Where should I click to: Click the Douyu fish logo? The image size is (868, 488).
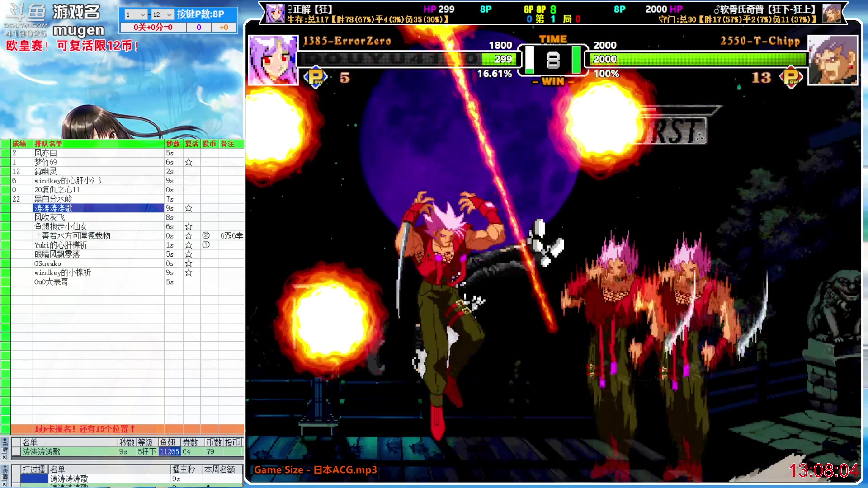click(x=26, y=20)
